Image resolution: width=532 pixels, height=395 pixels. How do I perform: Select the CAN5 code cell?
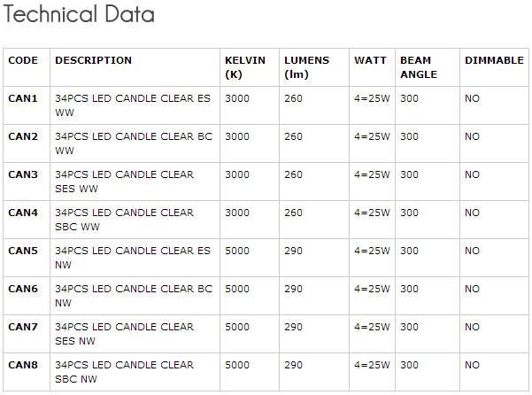[x=23, y=251]
